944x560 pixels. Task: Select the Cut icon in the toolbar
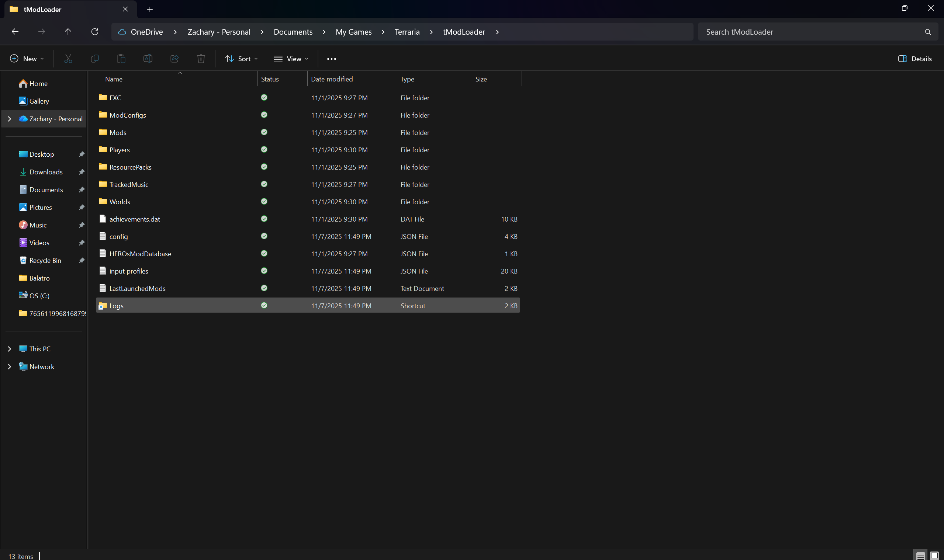point(68,59)
